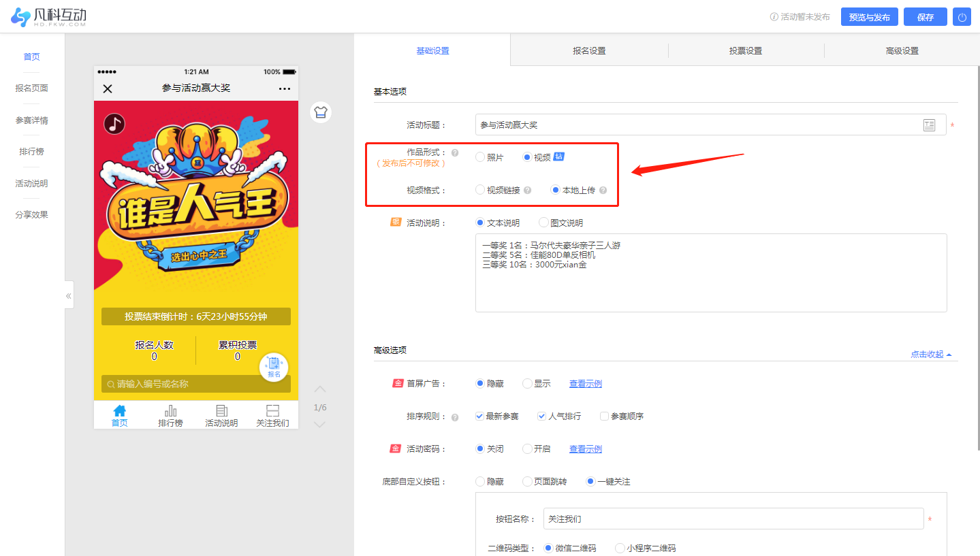Image resolution: width=980 pixels, height=556 pixels.
Task: Click the 凡科互动 logo
Action: pyautogui.click(x=48, y=17)
